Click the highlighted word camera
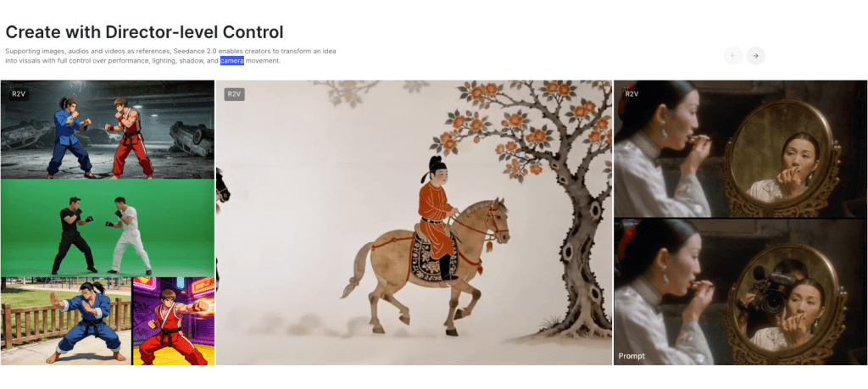Viewport: 868px width, 389px height. (232, 61)
